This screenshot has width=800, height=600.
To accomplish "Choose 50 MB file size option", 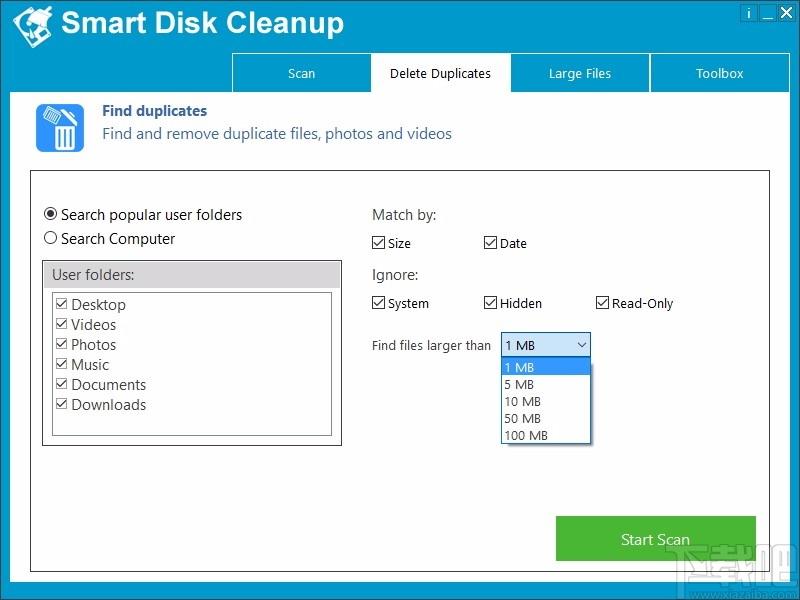I will click(x=546, y=418).
